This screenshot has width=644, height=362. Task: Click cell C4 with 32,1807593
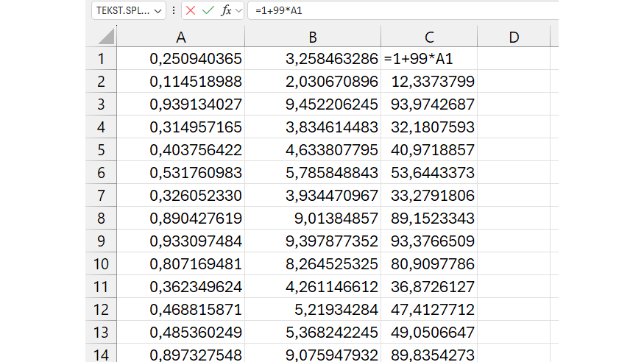[x=429, y=127]
